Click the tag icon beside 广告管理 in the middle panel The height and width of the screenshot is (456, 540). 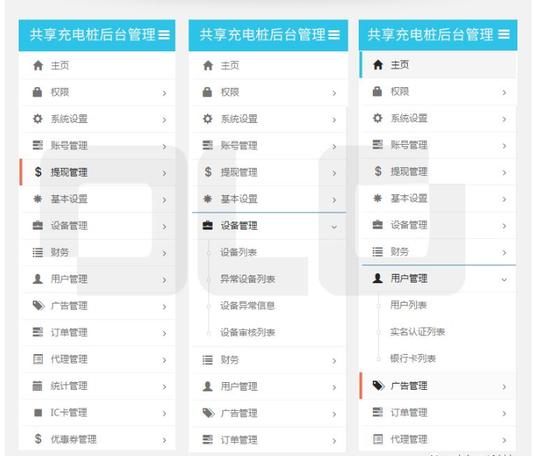coord(208,413)
